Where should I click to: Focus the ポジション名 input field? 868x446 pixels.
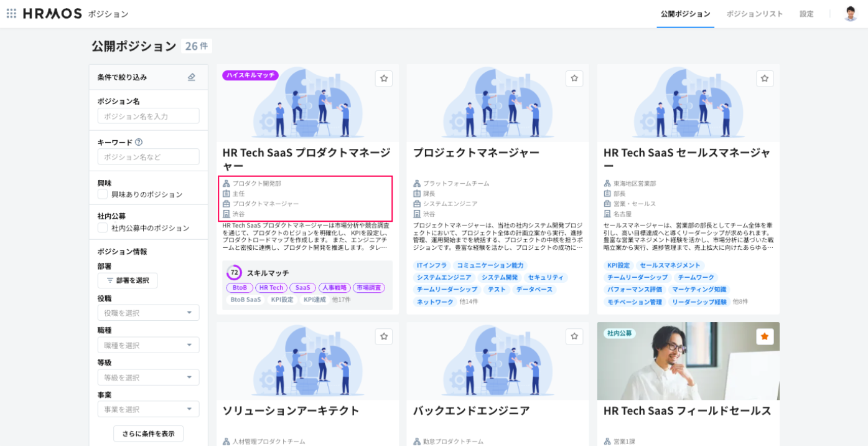[x=148, y=116]
